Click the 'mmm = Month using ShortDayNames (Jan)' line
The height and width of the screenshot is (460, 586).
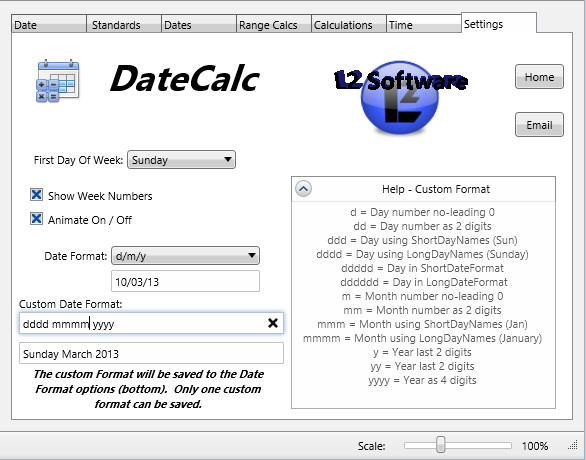coord(422,324)
